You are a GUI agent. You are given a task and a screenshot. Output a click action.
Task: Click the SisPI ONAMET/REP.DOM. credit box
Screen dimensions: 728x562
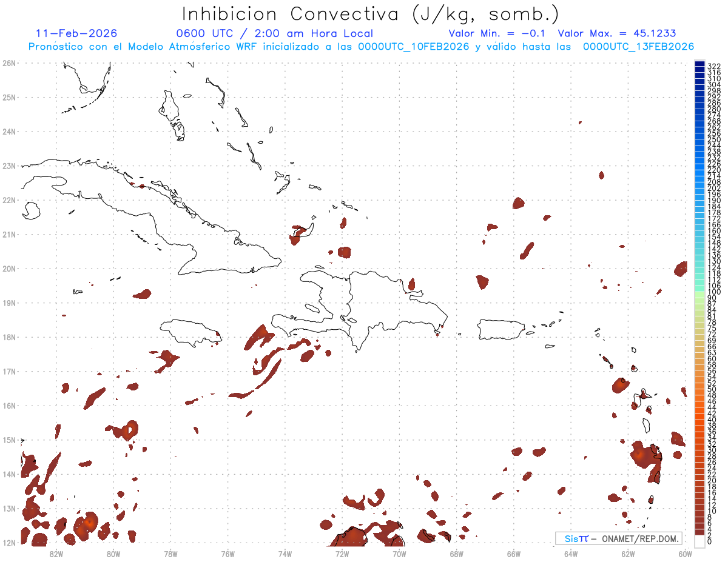(619, 538)
